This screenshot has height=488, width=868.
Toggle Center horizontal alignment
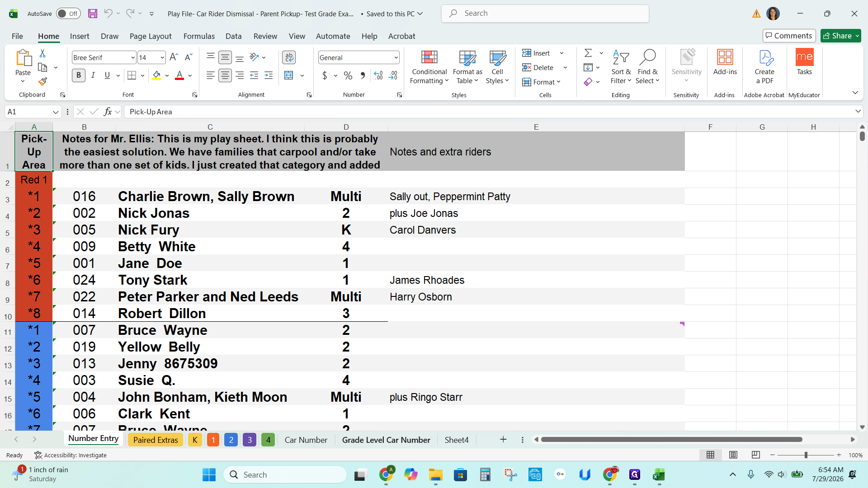tap(225, 75)
